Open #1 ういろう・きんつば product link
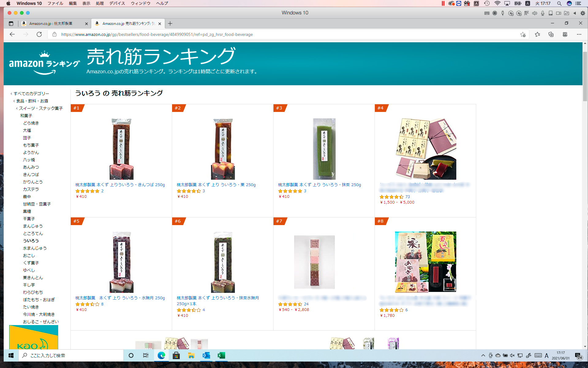Screen dimensions: 588x368 point(120,185)
